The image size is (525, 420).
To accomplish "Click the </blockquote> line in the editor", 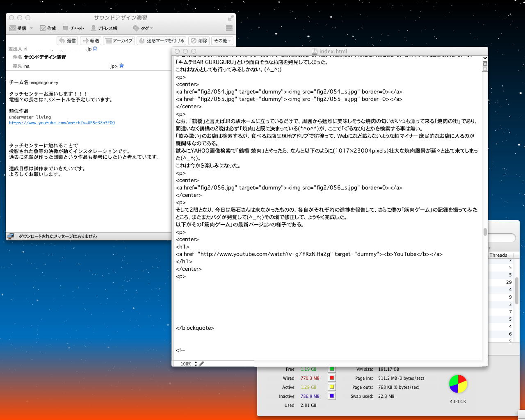I will coord(195,328).
